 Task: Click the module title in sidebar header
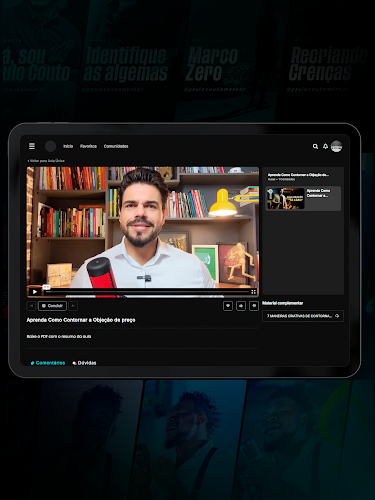298,175
